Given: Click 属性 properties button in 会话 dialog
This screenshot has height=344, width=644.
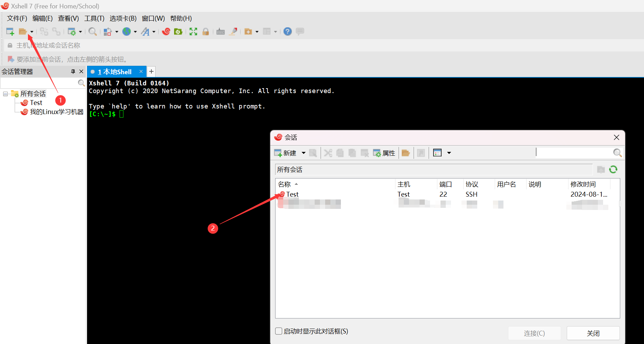Looking at the screenshot, I should click(384, 153).
